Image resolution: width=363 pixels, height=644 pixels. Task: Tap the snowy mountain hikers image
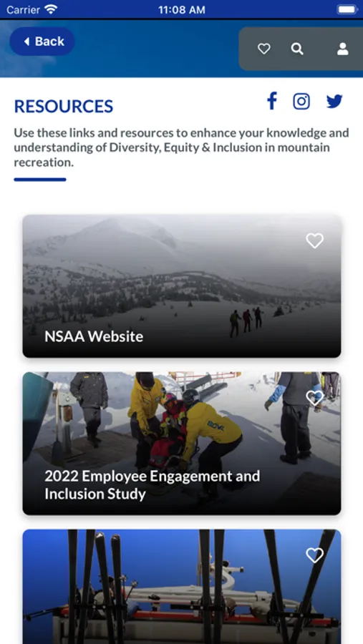182,286
